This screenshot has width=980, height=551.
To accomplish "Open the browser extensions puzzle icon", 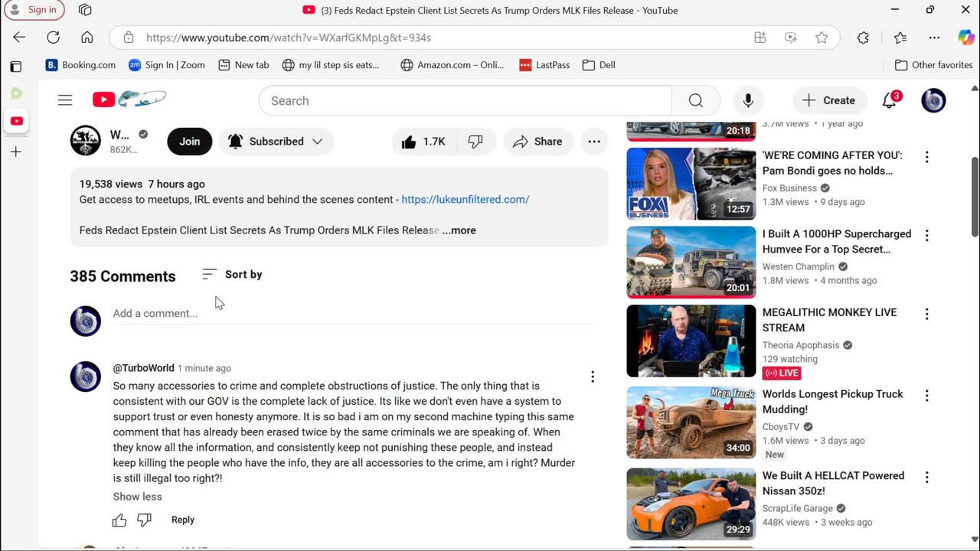I will [x=863, y=37].
